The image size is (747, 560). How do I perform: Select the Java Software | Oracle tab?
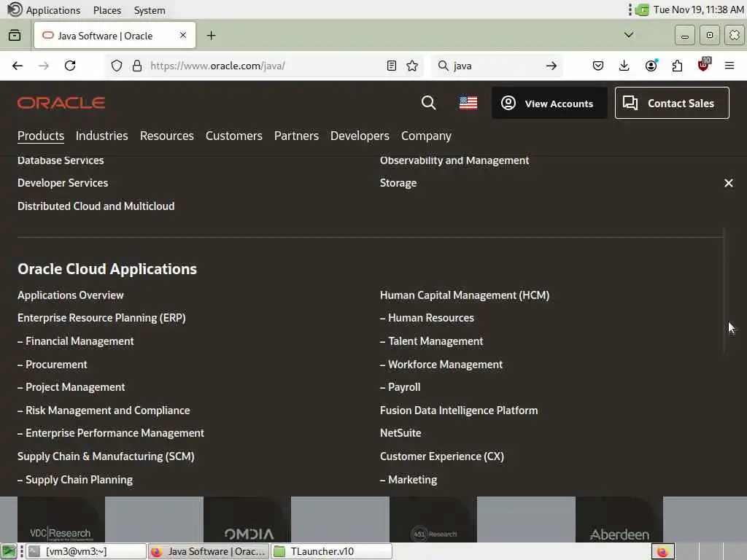point(115,35)
